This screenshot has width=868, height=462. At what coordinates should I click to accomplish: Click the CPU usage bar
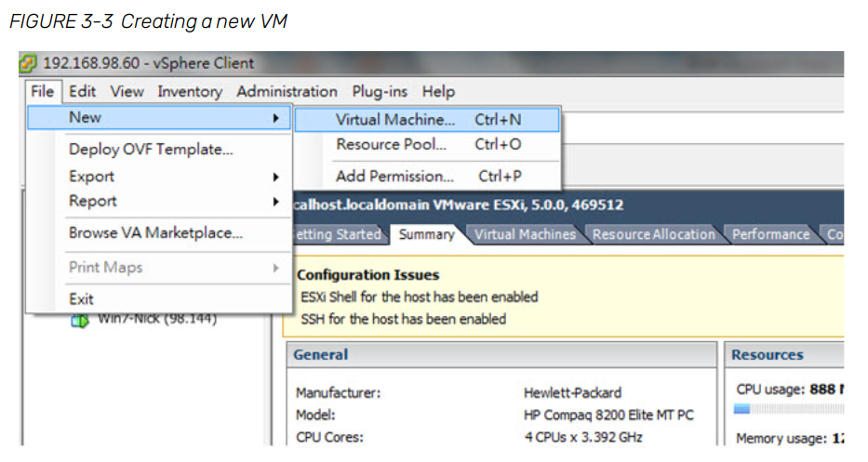coord(789,409)
